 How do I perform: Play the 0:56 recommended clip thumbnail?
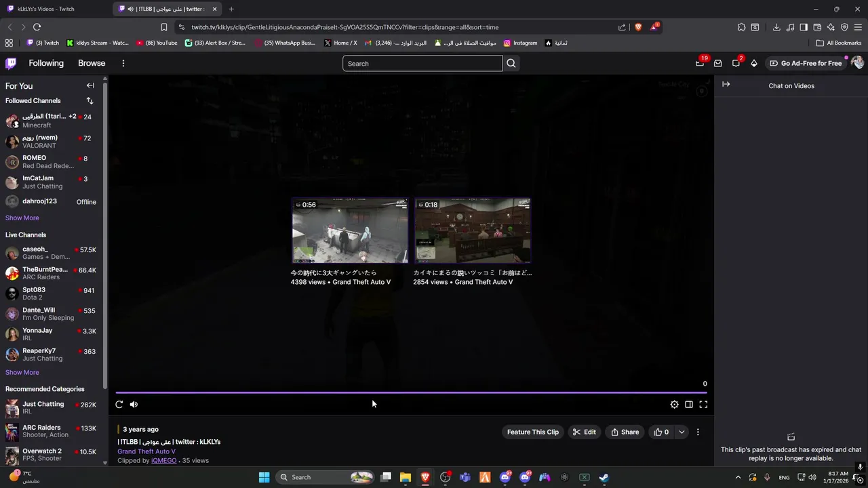point(350,230)
